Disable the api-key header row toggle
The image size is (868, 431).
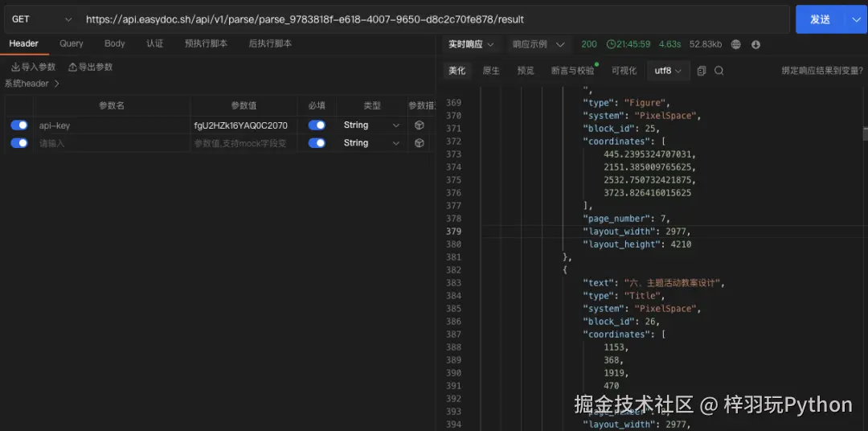(x=19, y=125)
